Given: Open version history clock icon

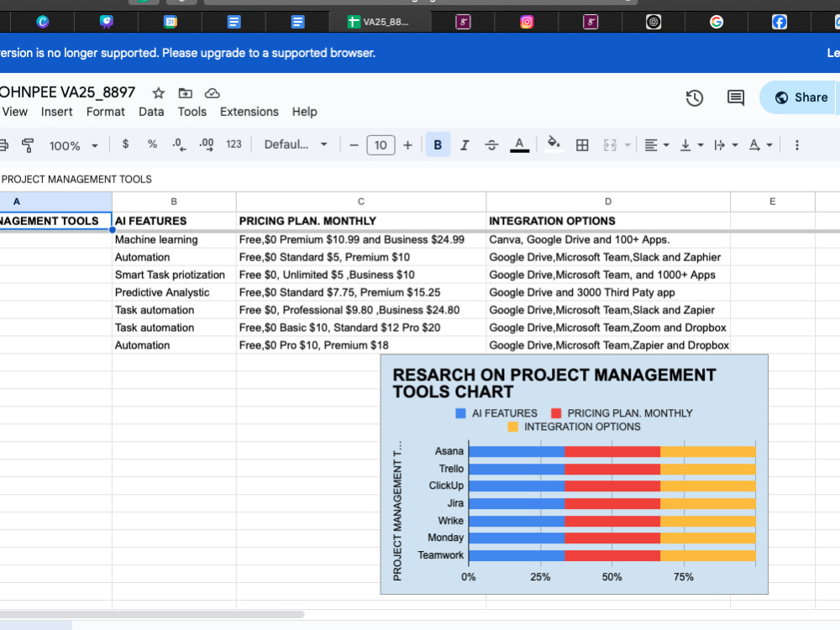Looking at the screenshot, I should coord(695,98).
